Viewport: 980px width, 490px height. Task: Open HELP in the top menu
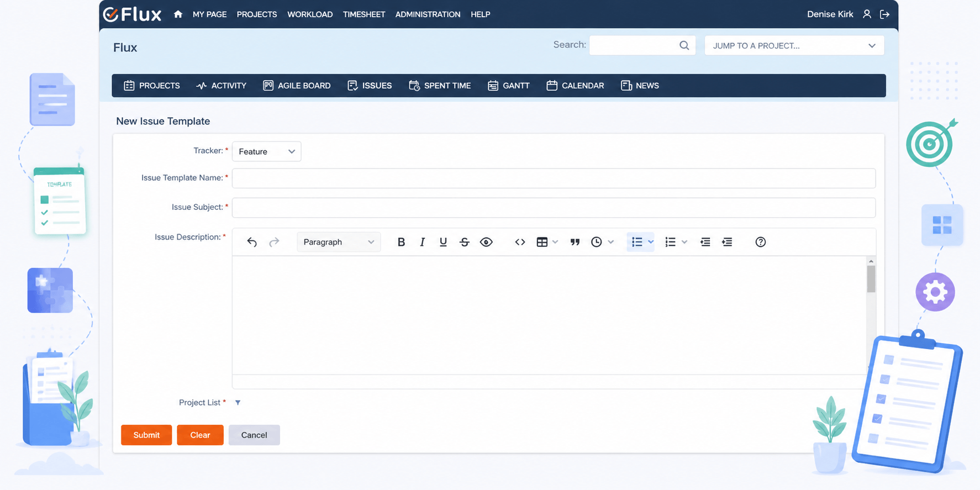(481, 14)
